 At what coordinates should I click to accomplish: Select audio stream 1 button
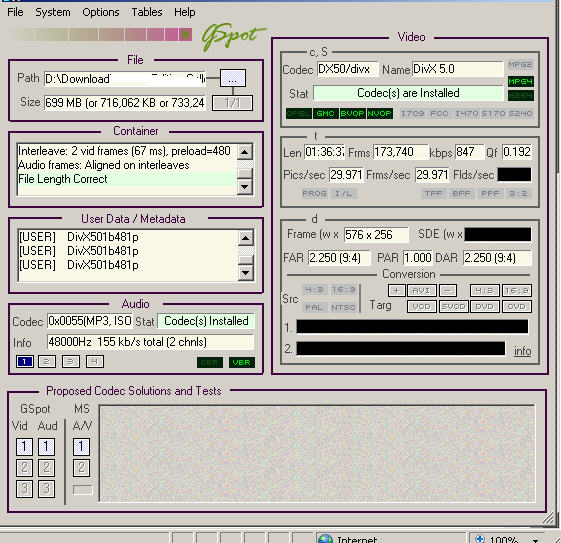[x=25, y=362]
